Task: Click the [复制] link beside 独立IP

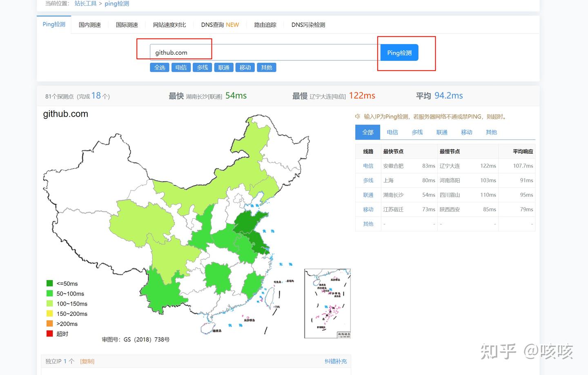Action: pos(87,361)
